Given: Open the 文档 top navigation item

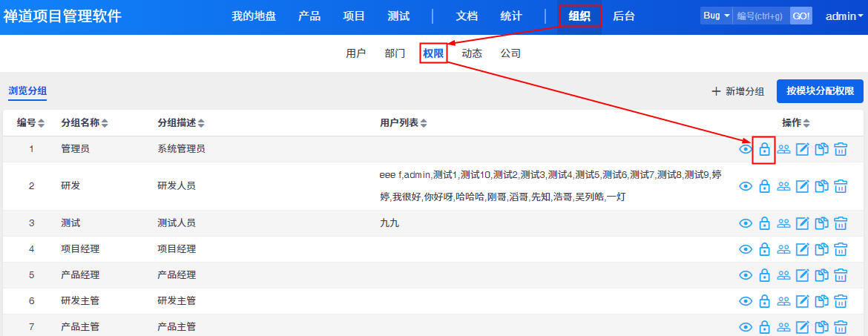Looking at the screenshot, I should 467,16.
